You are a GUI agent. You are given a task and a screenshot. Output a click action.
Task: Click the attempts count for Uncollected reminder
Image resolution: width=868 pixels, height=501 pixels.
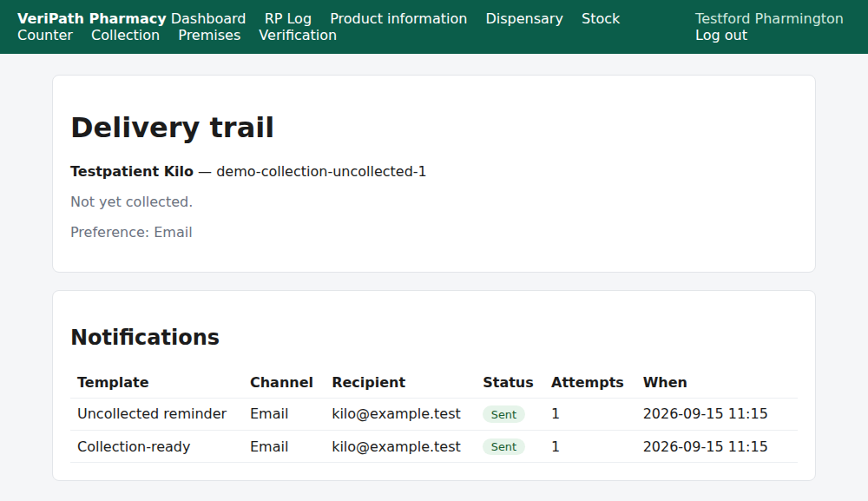(556, 414)
